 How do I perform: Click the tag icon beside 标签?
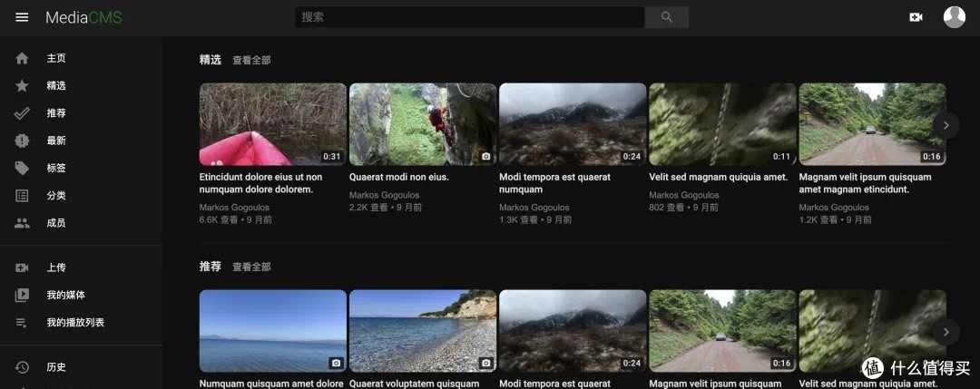22,168
